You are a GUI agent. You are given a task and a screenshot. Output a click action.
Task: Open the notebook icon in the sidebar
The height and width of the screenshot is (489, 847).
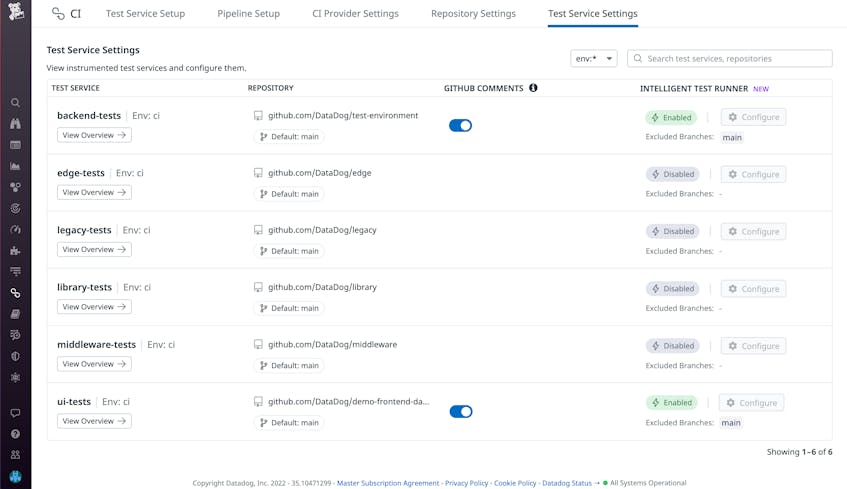(x=15, y=314)
